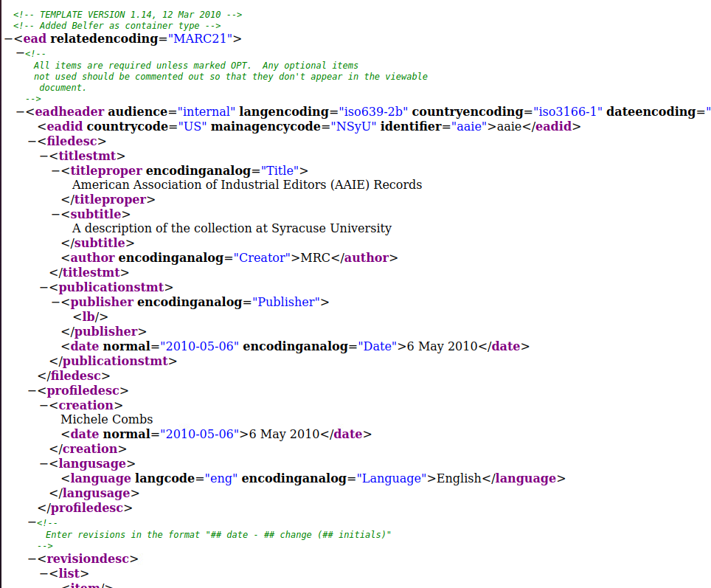Click the closing profiledesc tag
This screenshot has width=711, height=588.
point(86,508)
